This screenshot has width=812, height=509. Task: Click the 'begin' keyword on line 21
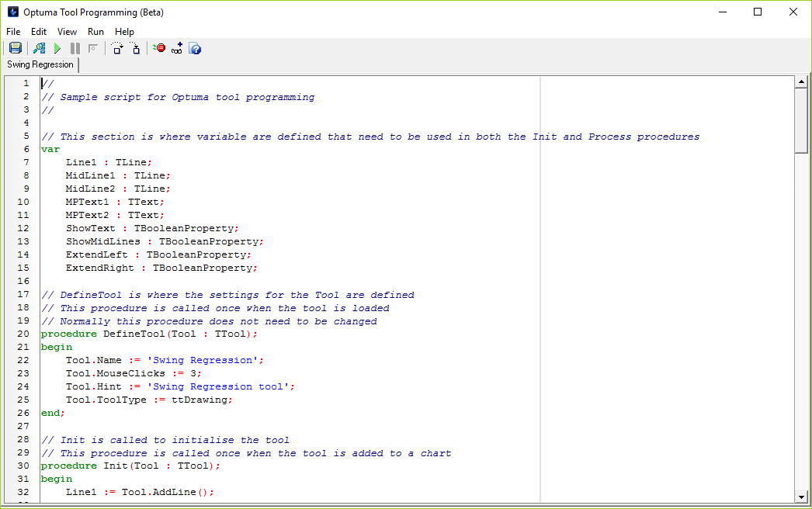point(57,347)
